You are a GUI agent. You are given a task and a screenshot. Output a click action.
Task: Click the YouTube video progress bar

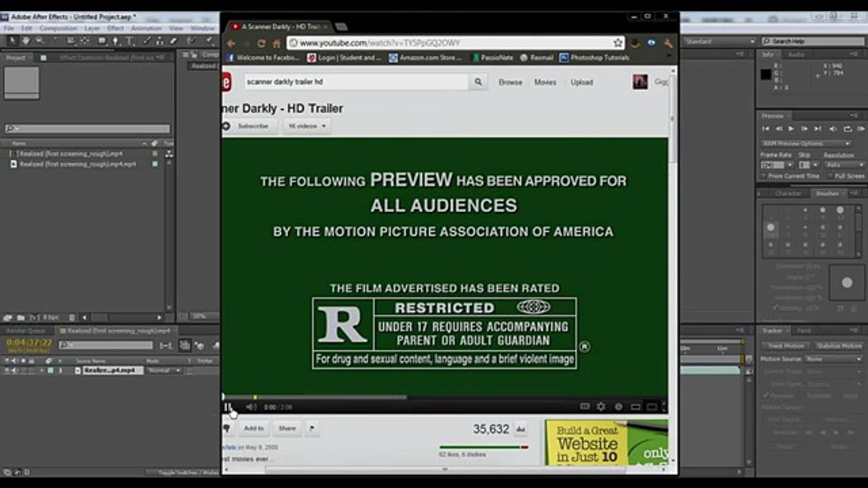click(x=444, y=397)
